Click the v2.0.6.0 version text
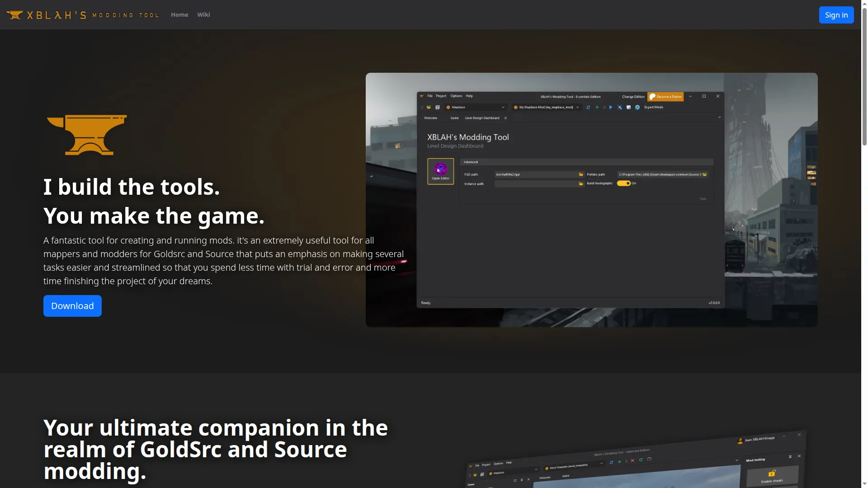 (x=714, y=303)
